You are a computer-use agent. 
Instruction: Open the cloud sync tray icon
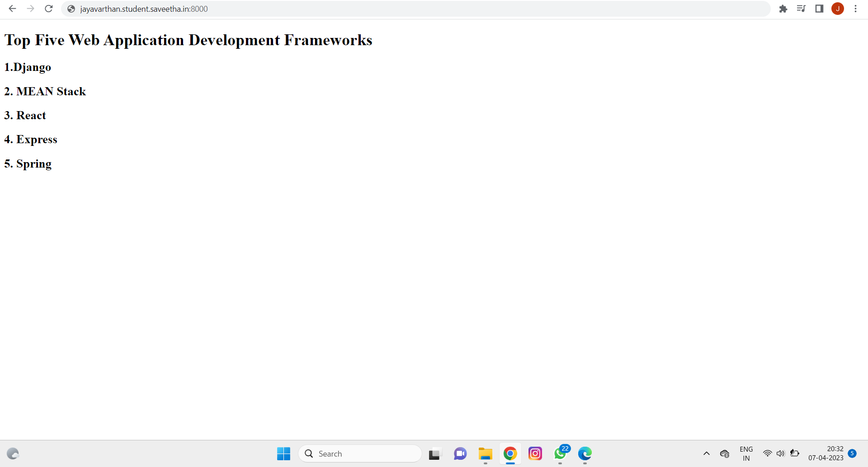[x=725, y=453]
